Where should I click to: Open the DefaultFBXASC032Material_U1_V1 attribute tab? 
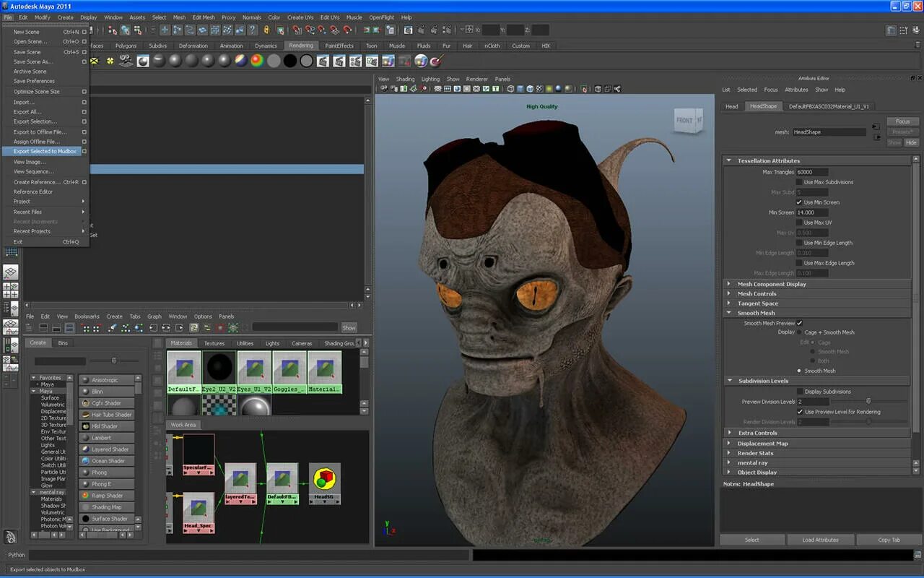[829, 106]
